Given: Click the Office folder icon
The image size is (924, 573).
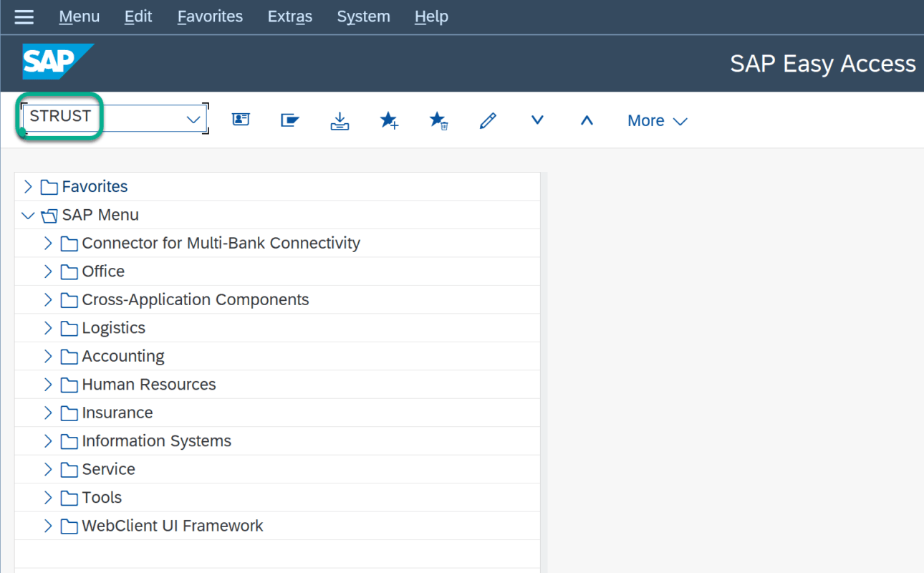Looking at the screenshot, I should click(x=69, y=272).
